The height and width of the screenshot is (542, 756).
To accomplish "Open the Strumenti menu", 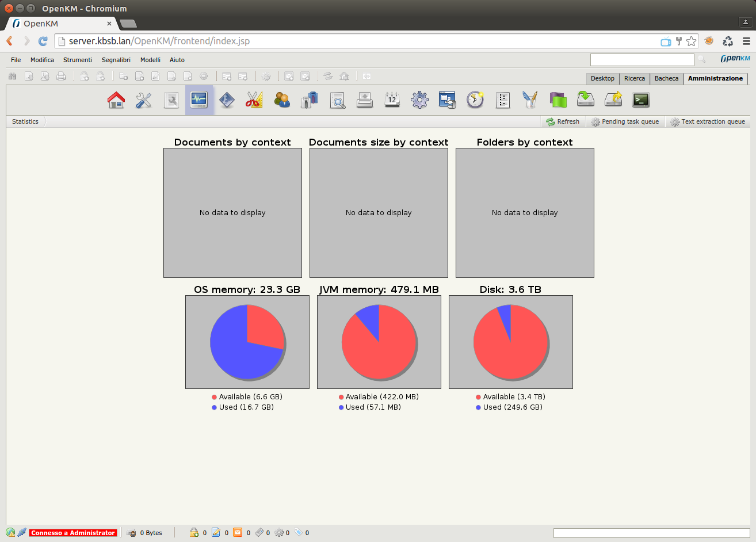I will point(78,60).
